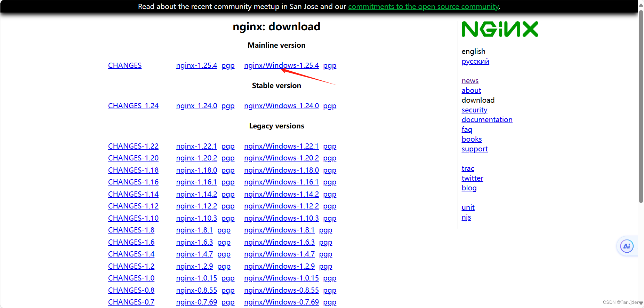
Task: Download nginx-1.25.4 source
Action: tap(196, 65)
